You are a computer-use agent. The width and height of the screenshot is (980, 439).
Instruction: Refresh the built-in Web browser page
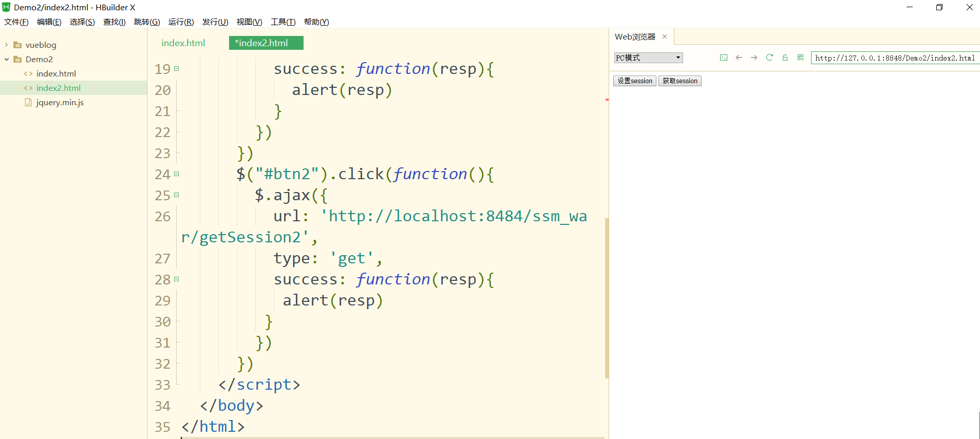(769, 58)
